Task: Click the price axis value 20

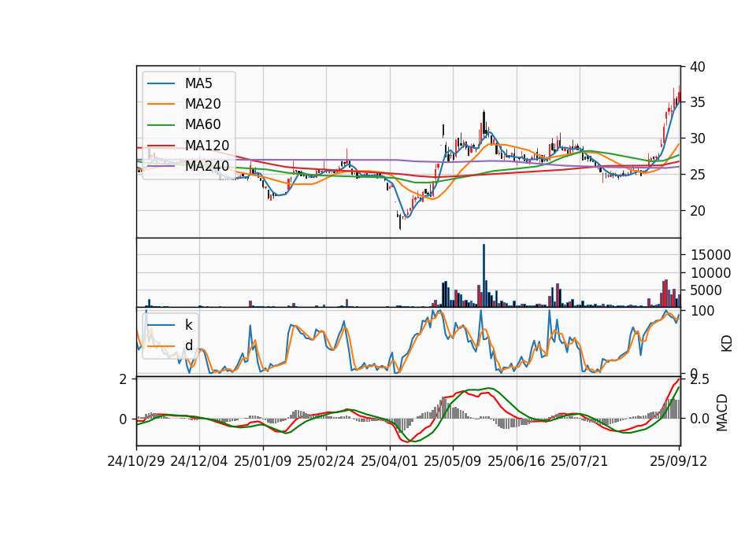Action: 697,211
